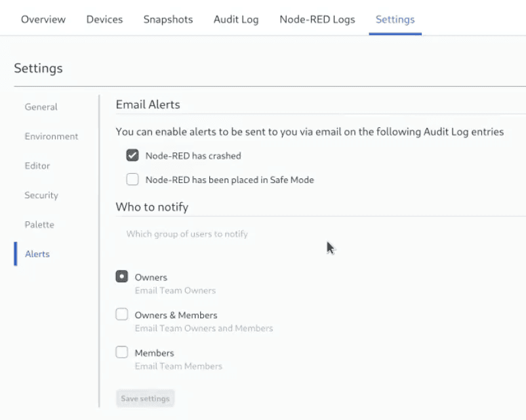526x420 pixels.
Task: Click the Save settings button
Action: (x=145, y=398)
